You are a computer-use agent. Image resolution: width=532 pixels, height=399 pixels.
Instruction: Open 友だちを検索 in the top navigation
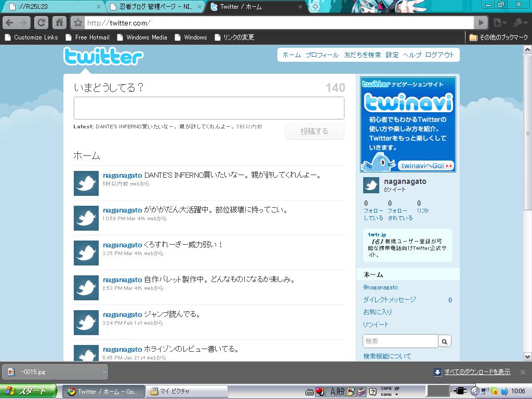click(x=362, y=55)
